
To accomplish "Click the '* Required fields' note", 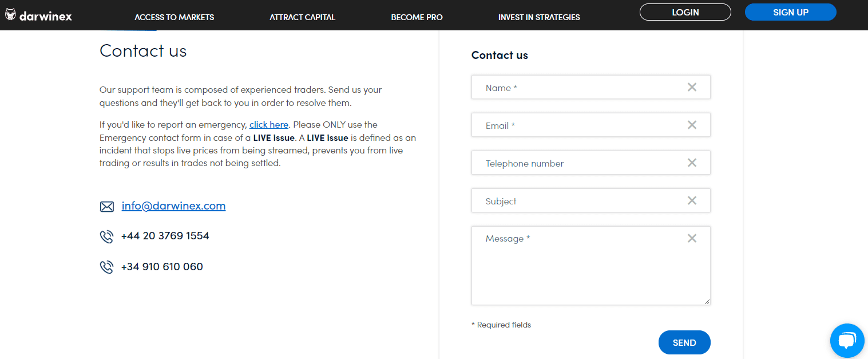I will coord(501,325).
